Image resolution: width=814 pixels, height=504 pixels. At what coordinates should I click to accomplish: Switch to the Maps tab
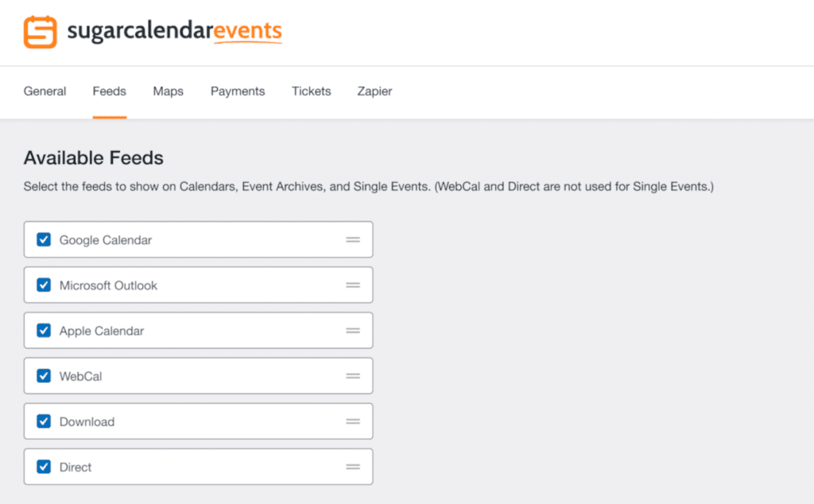pos(168,91)
